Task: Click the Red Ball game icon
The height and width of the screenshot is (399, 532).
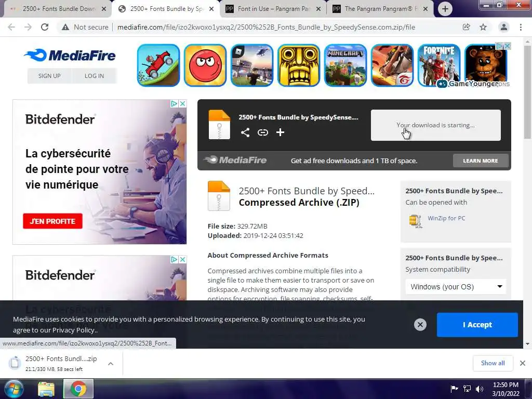Action: [205, 65]
